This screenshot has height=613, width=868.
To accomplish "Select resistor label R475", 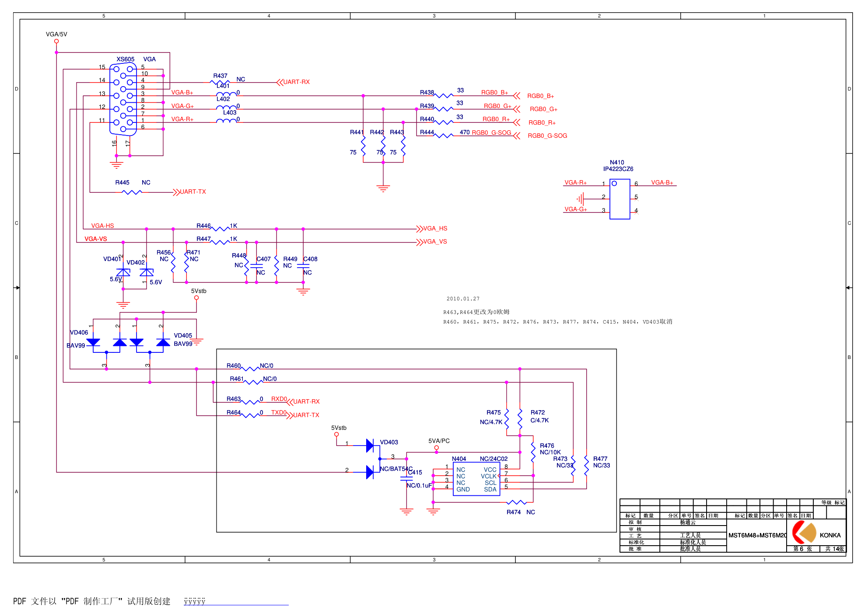I will [493, 412].
